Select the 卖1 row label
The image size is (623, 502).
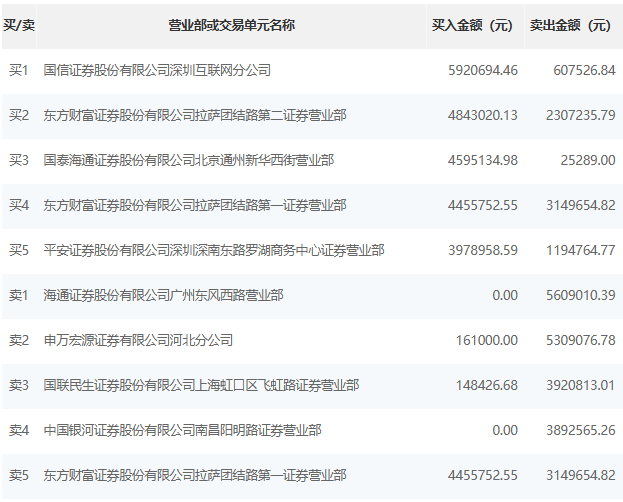click(x=19, y=295)
